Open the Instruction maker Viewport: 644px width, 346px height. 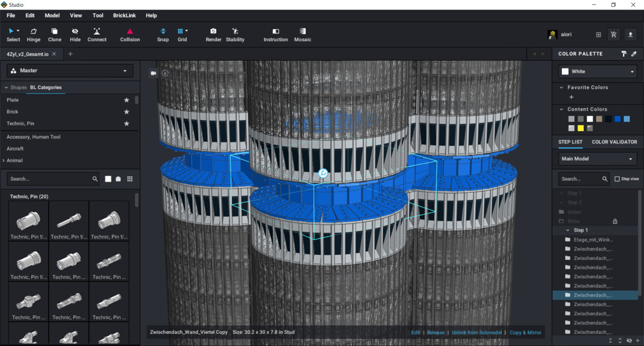[276, 34]
